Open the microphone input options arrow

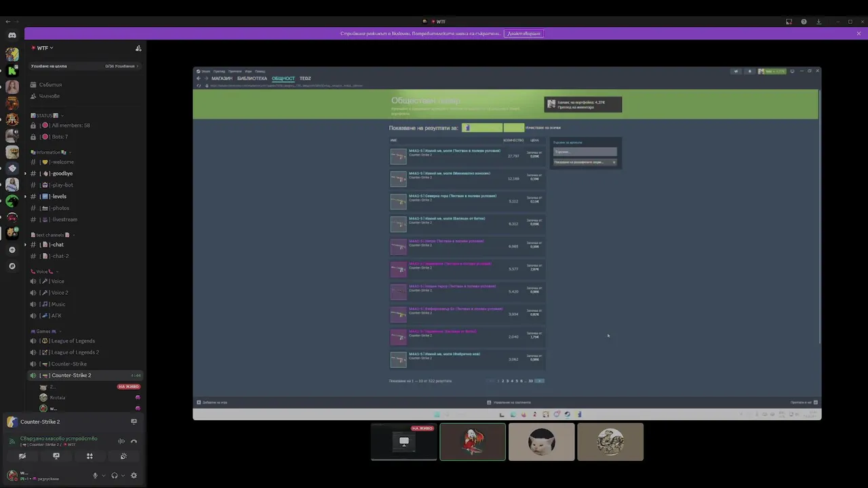click(x=103, y=476)
